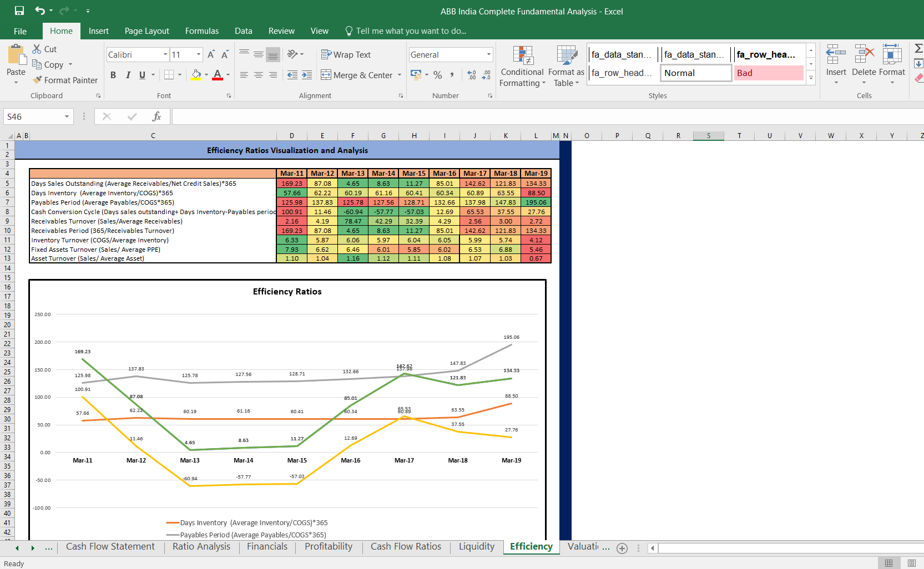Click the Borders icon
The image size is (924, 569).
pyautogui.click(x=169, y=74)
